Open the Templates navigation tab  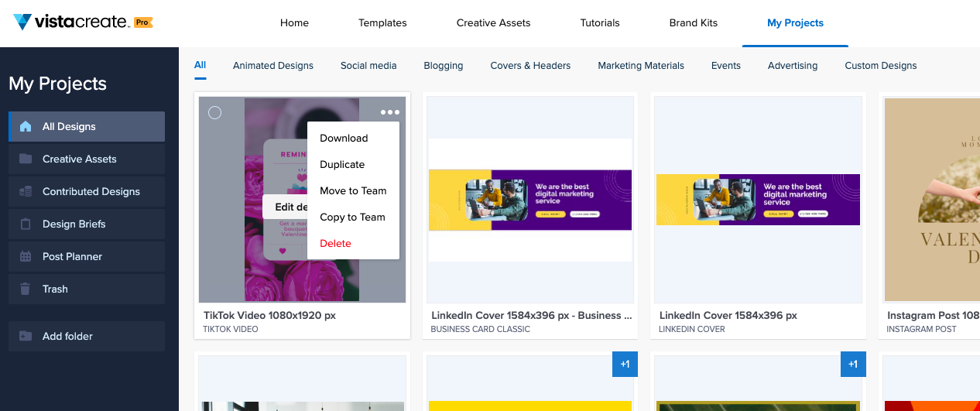(x=382, y=22)
